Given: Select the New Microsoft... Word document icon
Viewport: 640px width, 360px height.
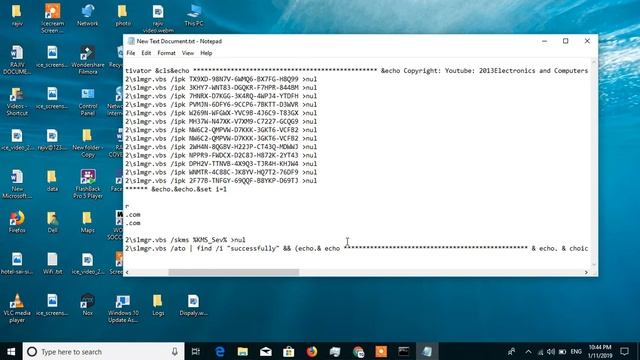Looking at the screenshot, I should click(x=17, y=184).
